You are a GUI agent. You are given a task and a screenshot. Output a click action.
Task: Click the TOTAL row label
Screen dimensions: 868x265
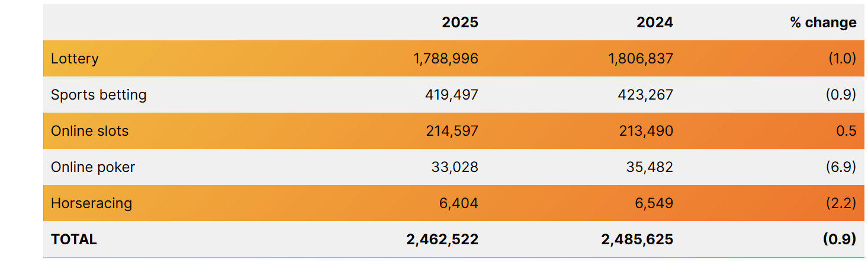coord(74,240)
